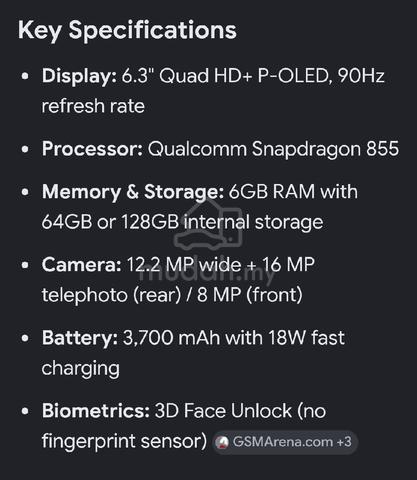The height and width of the screenshot is (480, 417).
Task: Click the GSMArena favicon icon in the chip
Action: [222, 442]
